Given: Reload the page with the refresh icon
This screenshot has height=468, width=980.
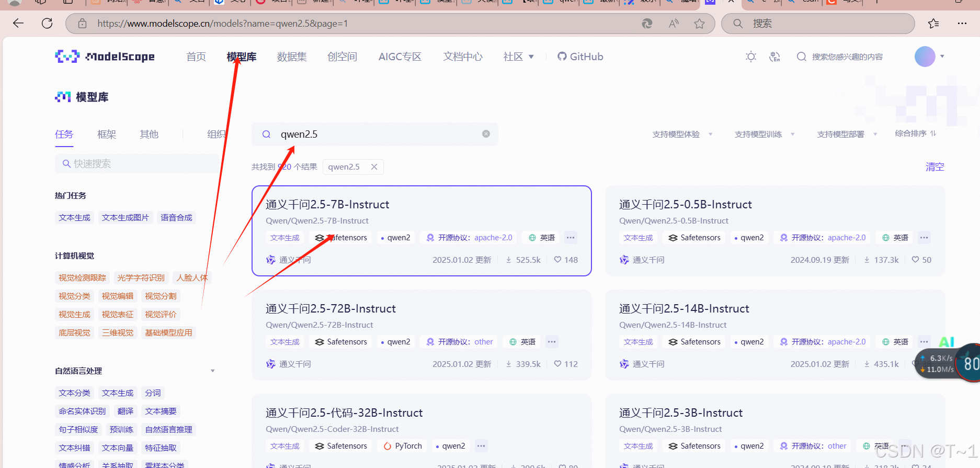Looking at the screenshot, I should [47, 24].
